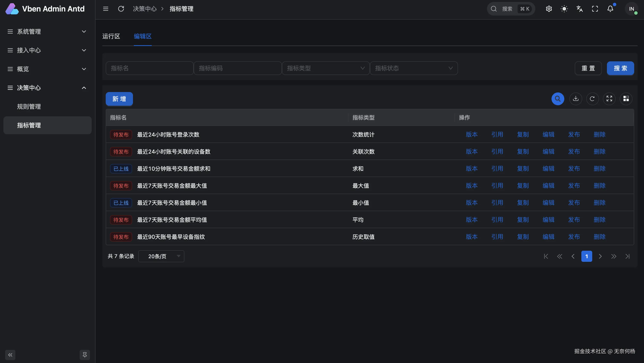644x363 pixels.
Task: Collapse sidebar with double-arrow icon
Action: tap(10, 355)
